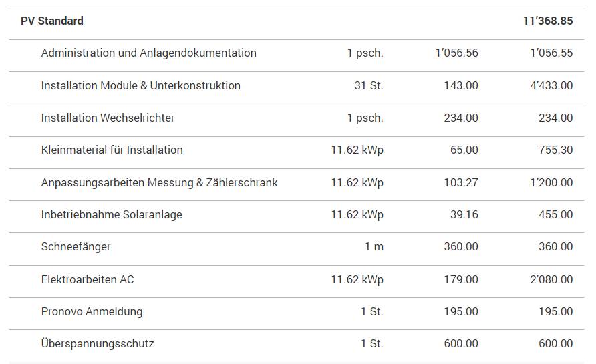Click the Installation Wechselrichter entry
Screen dimensions: 596x364
click(108, 118)
